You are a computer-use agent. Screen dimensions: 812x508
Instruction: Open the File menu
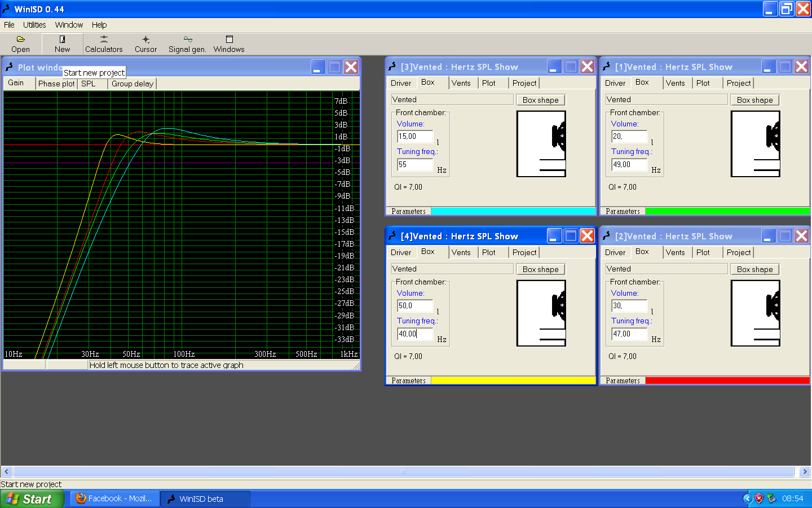click(x=9, y=25)
